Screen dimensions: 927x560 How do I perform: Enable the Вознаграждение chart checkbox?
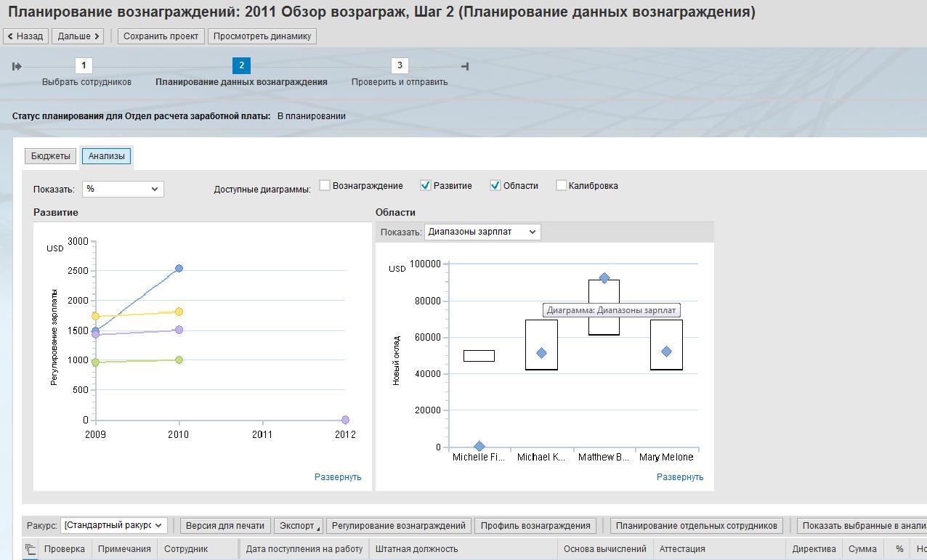325,185
